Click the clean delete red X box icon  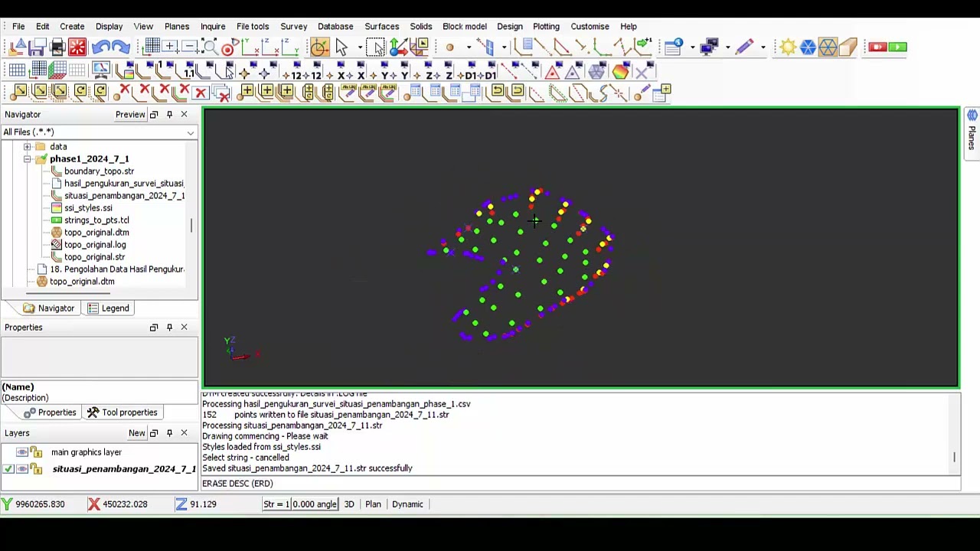point(200,93)
